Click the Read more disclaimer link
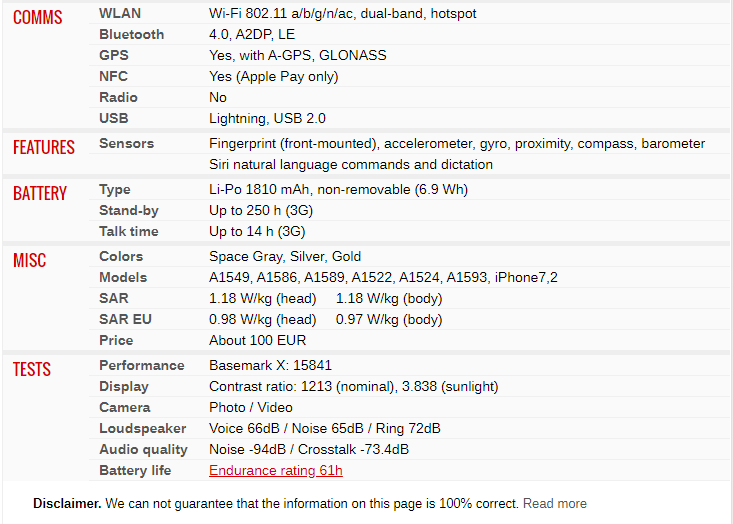 point(554,503)
